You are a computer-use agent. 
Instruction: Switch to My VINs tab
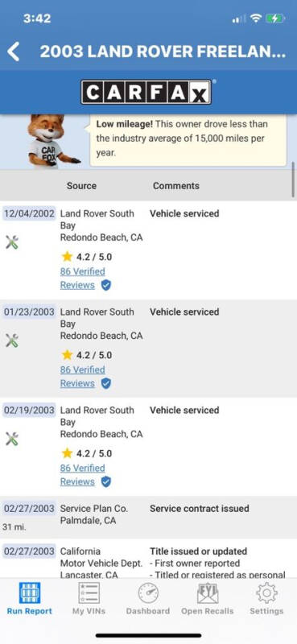pyautogui.click(x=89, y=598)
